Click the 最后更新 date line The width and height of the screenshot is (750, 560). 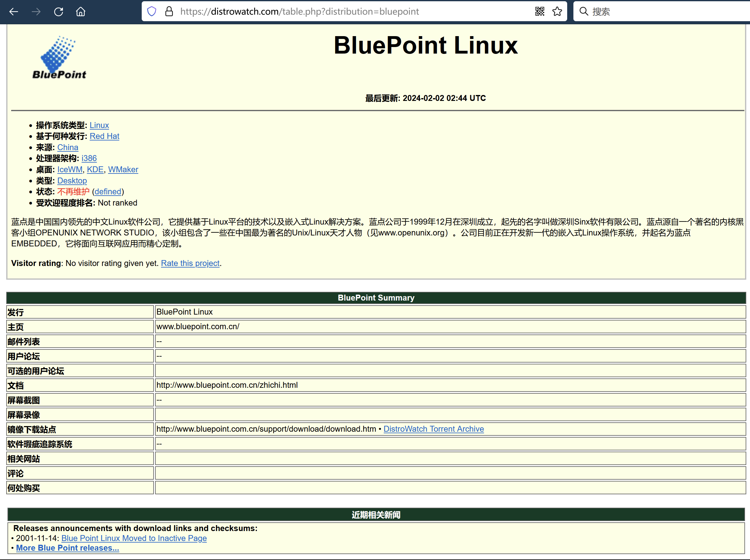[426, 98]
